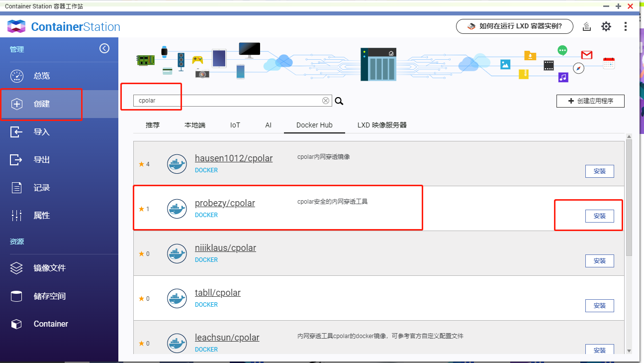The height and width of the screenshot is (363, 644).
Task: Click the 镜像文件 layers icon
Action: (17, 268)
